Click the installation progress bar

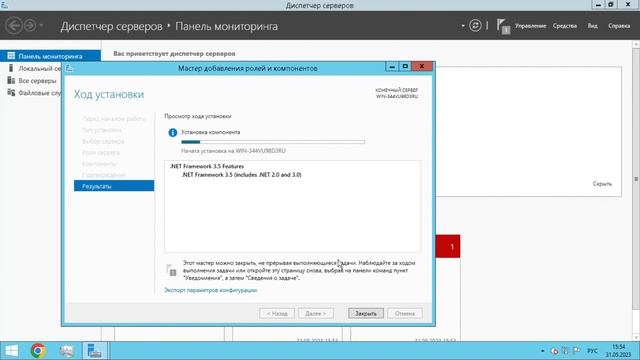tap(273, 142)
